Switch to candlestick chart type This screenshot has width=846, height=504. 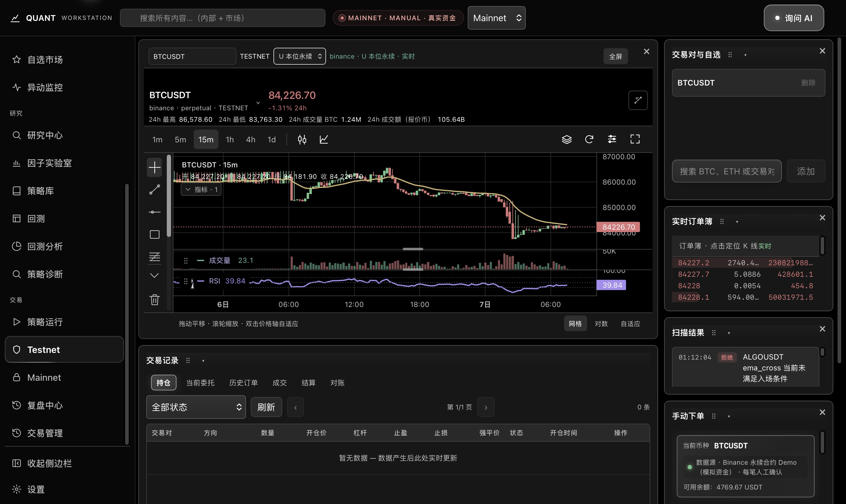pos(302,139)
